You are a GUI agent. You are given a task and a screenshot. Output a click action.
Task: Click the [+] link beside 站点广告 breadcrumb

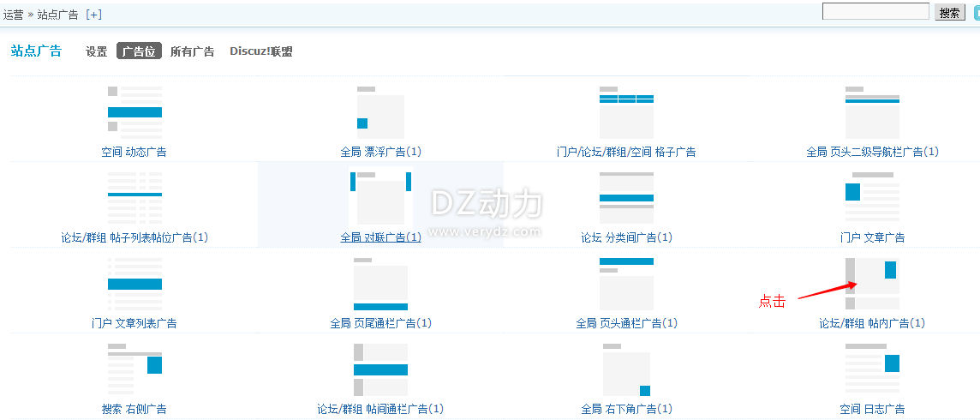(93, 15)
